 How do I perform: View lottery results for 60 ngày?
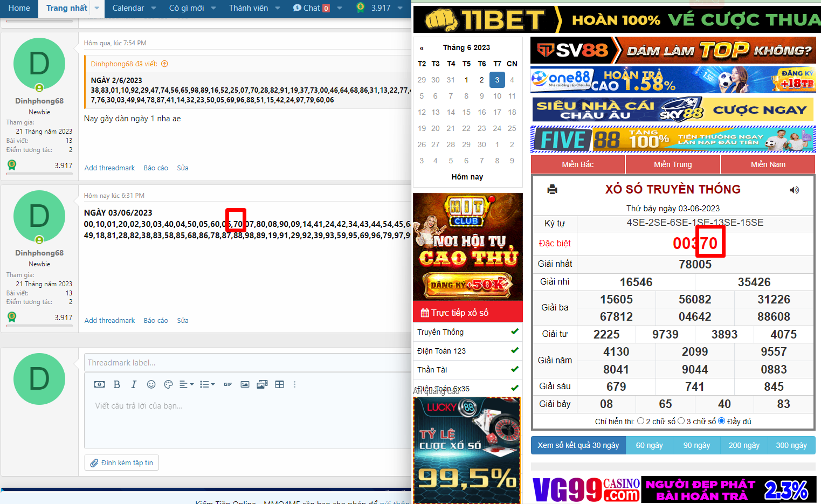coord(650,445)
